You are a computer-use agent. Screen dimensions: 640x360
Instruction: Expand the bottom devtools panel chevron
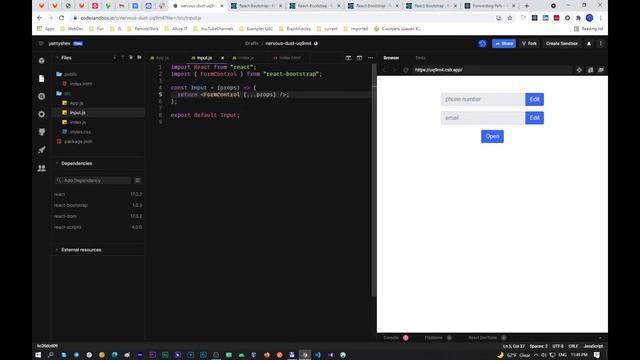click(x=600, y=338)
